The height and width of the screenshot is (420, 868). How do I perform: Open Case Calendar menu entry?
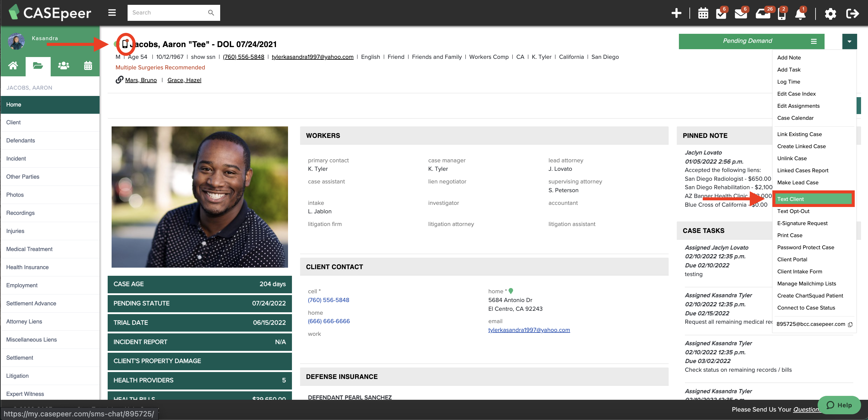point(795,118)
